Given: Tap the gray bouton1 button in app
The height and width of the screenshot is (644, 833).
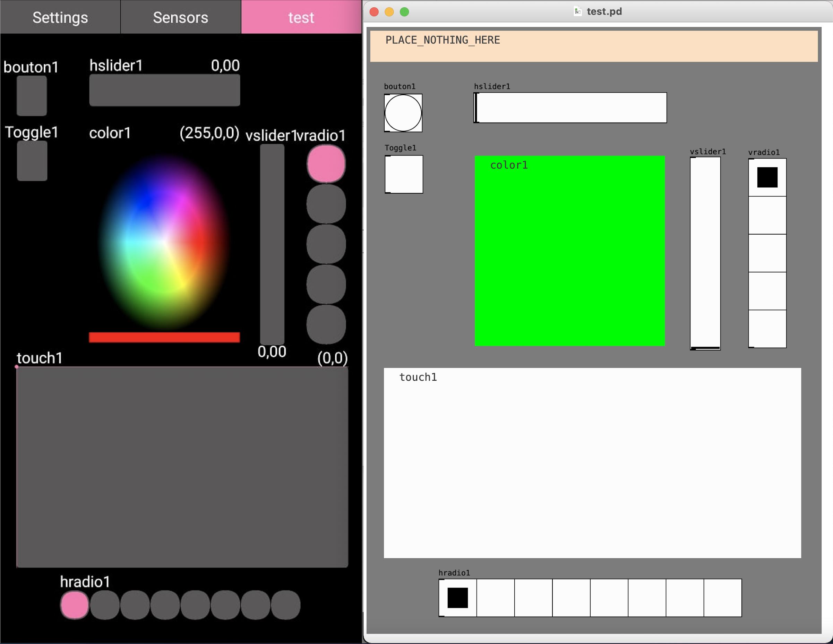Looking at the screenshot, I should click(x=32, y=95).
